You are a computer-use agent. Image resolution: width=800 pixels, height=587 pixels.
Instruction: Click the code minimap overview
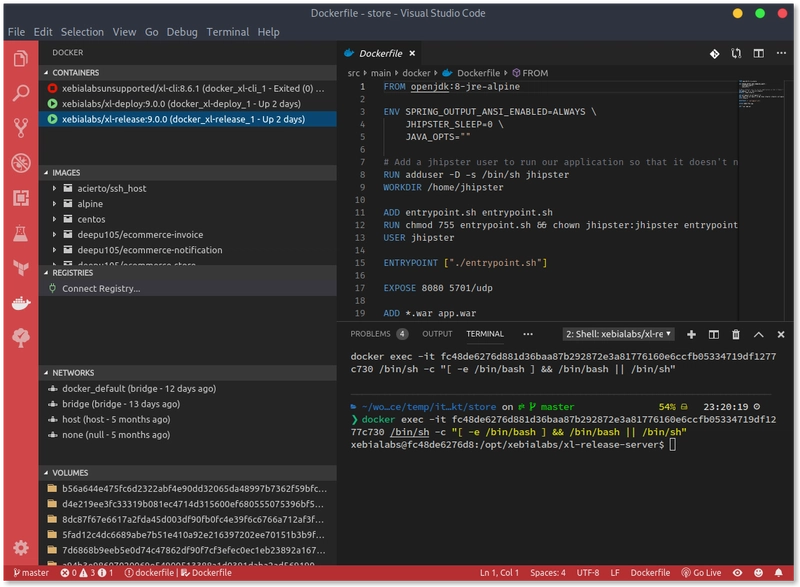click(761, 94)
